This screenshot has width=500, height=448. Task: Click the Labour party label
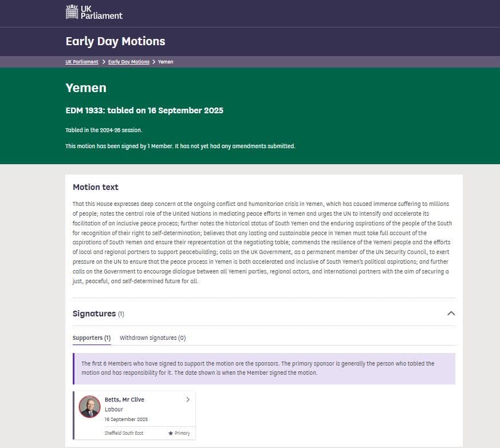[114, 410]
